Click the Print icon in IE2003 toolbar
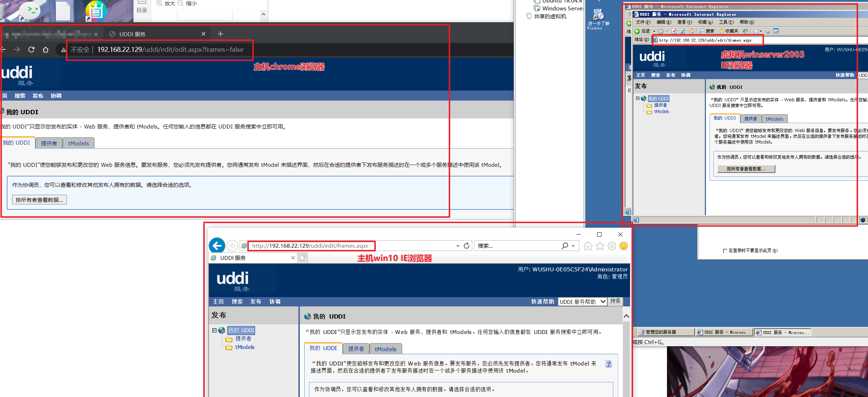The image size is (868, 397). tap(767, 31)
